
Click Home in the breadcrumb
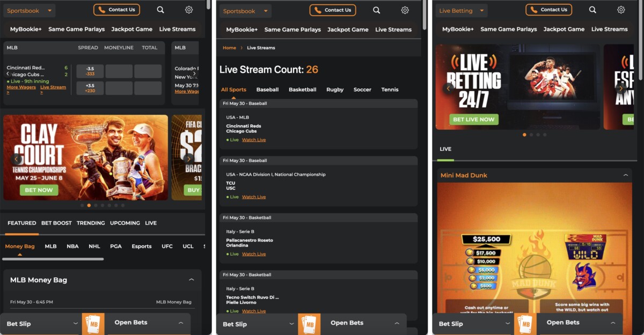[229, 48]
